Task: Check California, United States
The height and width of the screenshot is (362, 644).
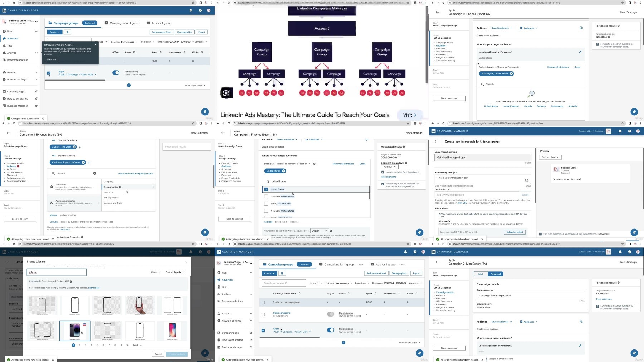Action: point(266,197)
